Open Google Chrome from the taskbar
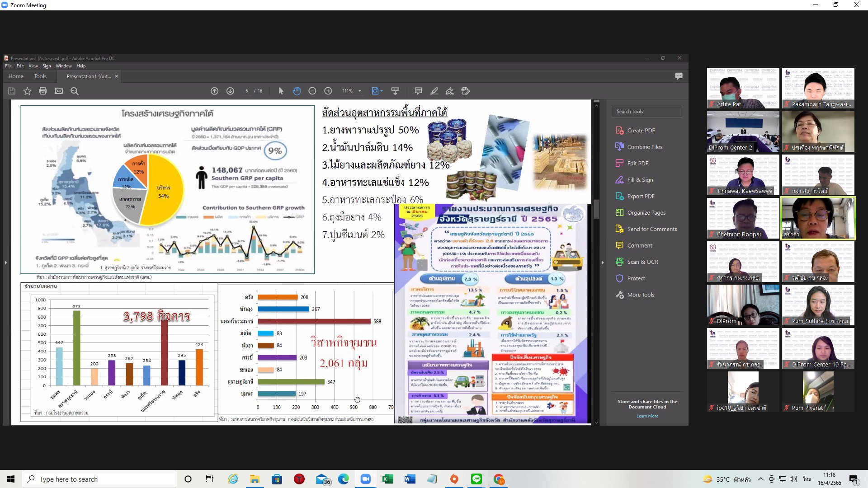 pyautogui.click(x=499, y=479)
